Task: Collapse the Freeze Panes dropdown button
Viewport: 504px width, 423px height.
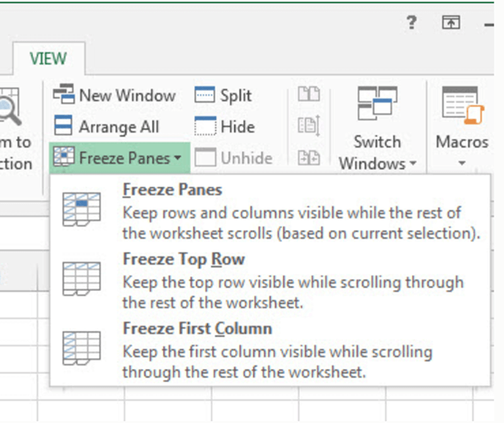Action: (119, 157)
